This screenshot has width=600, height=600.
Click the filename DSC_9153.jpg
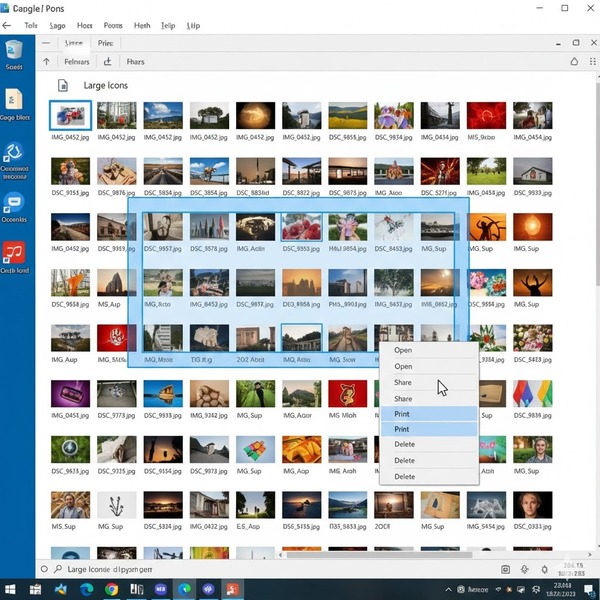(70, 193)
